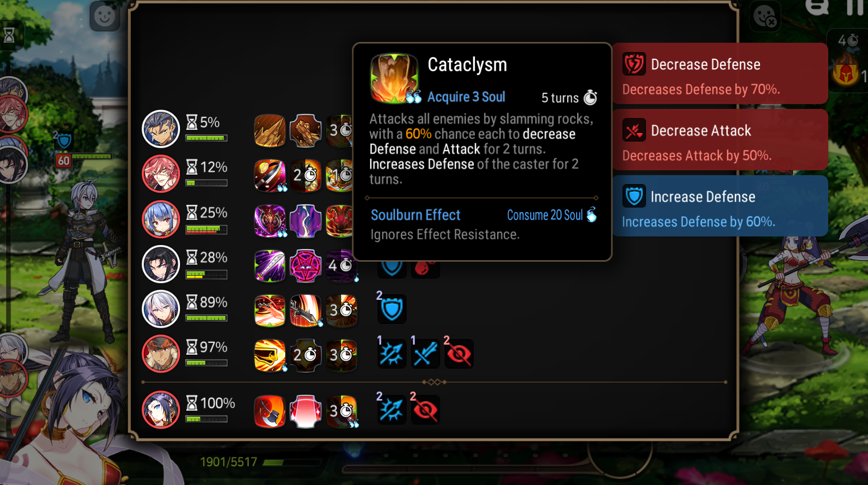The width and height of the screenshot is (868, 485).
Task: Open the Increase Defense effect panel
Action: pos(720,206)
